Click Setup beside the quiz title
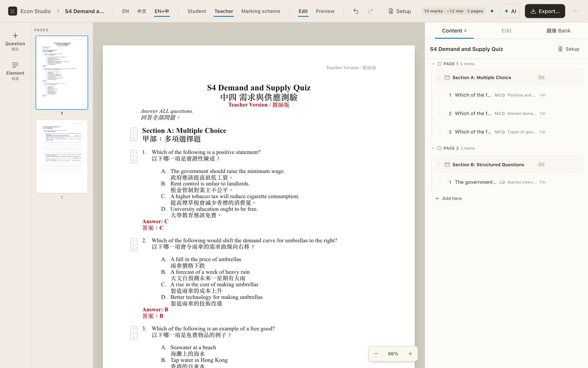 click(569, 49)
